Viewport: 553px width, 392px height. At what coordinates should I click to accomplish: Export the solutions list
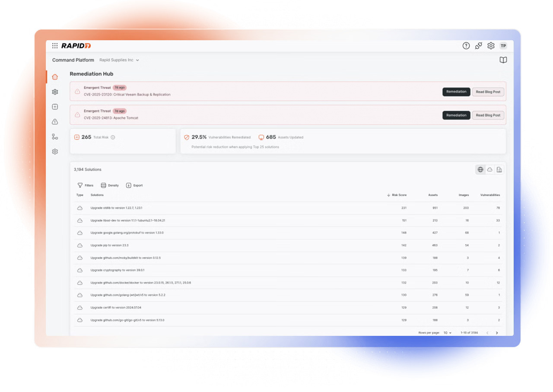pos(134,185)
